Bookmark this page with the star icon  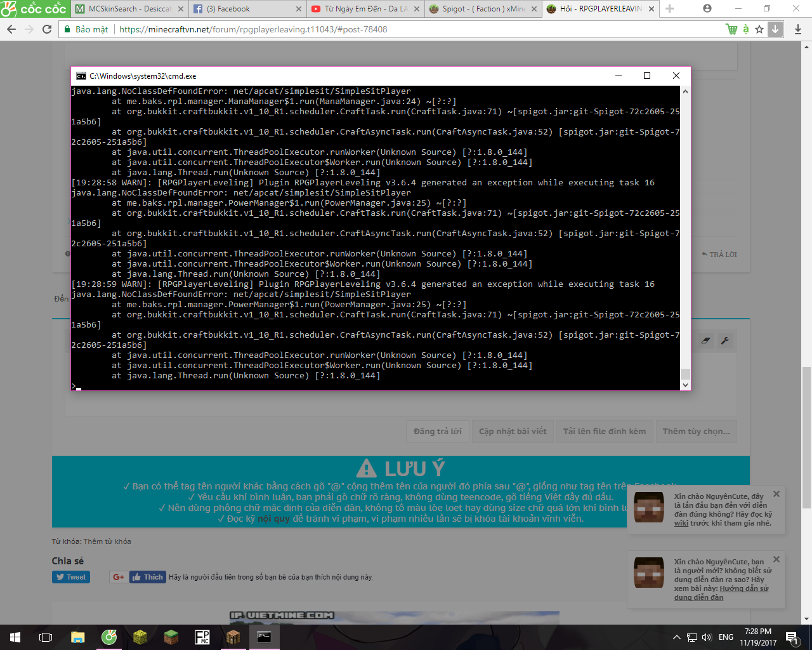[759, 29]
